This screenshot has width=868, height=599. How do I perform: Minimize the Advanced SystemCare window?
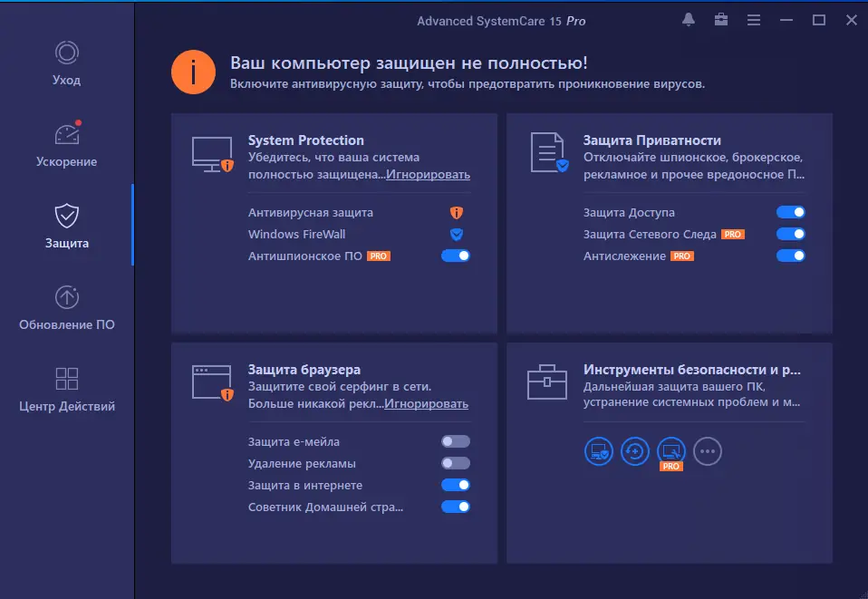tap(786, 20)
